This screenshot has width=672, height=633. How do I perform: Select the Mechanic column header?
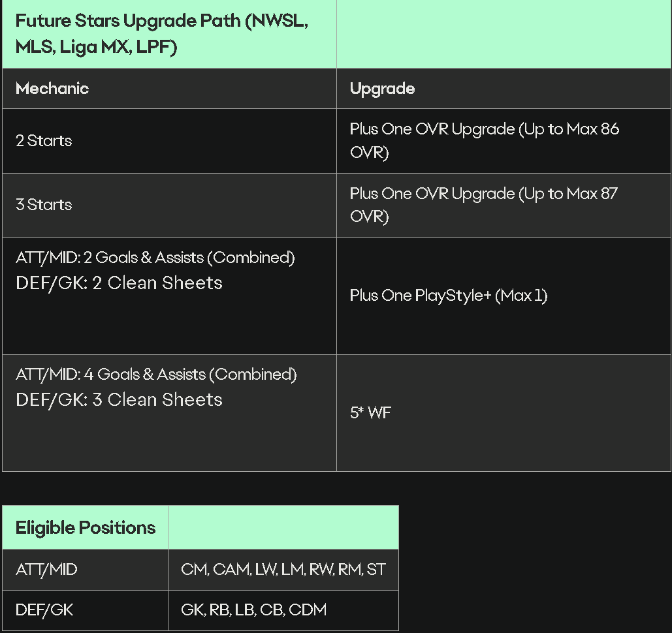(x=52, y=89)
